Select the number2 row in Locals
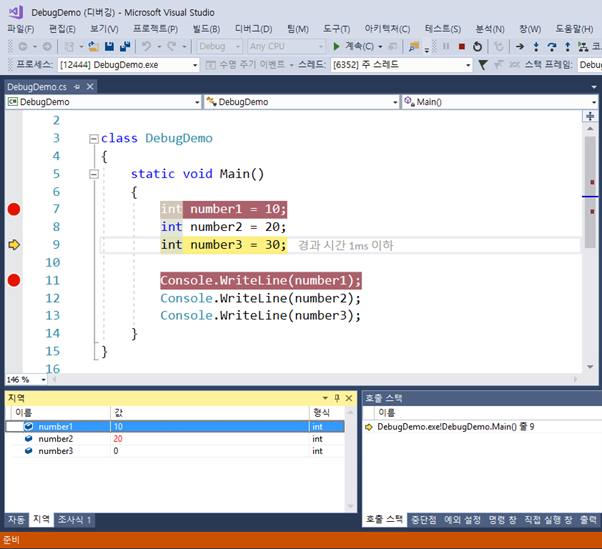Image resolution: width=602 pixels, height=549 pixels. coord(56,439)
